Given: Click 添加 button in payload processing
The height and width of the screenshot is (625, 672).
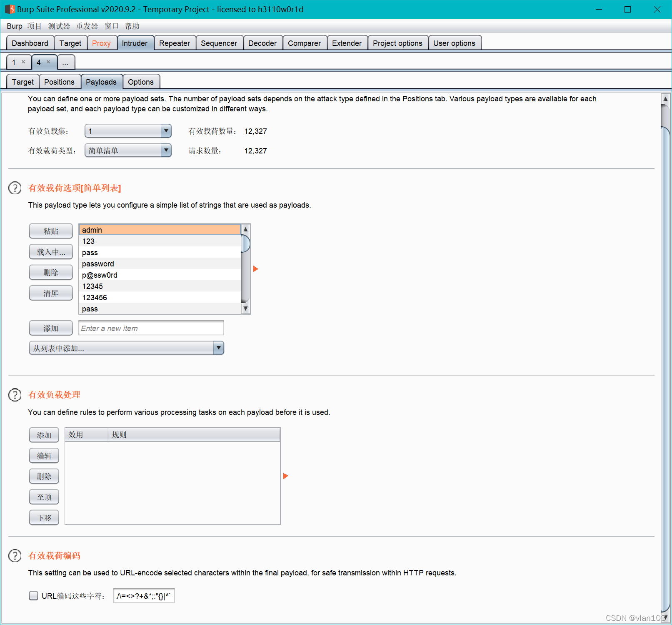Looking at the screenshot, I should 44,435.
